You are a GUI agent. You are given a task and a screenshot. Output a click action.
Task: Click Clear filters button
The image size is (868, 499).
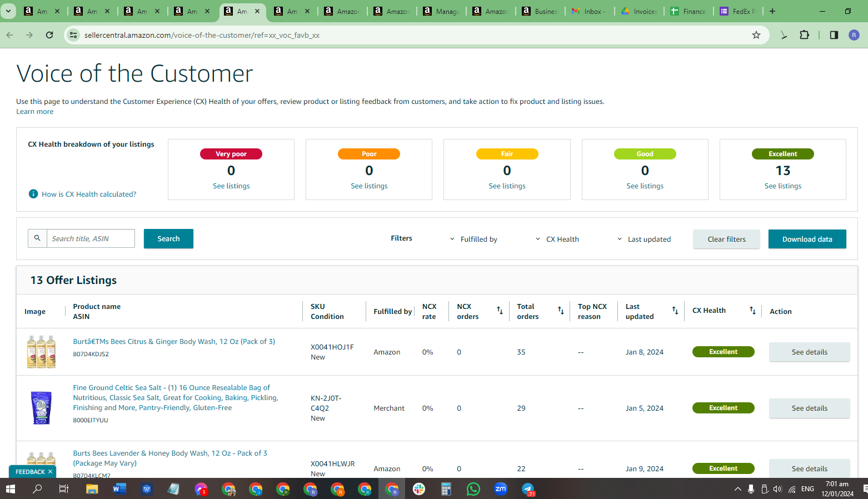(x=726, y=239)
